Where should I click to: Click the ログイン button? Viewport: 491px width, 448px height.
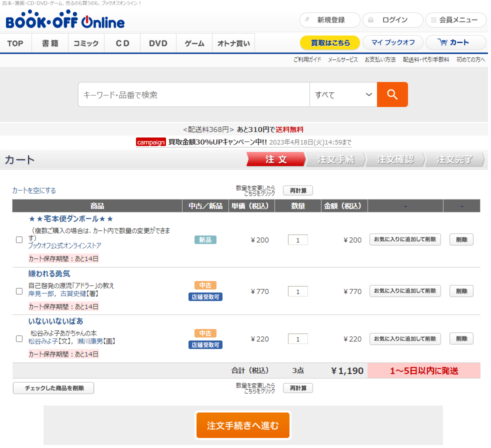393,20
